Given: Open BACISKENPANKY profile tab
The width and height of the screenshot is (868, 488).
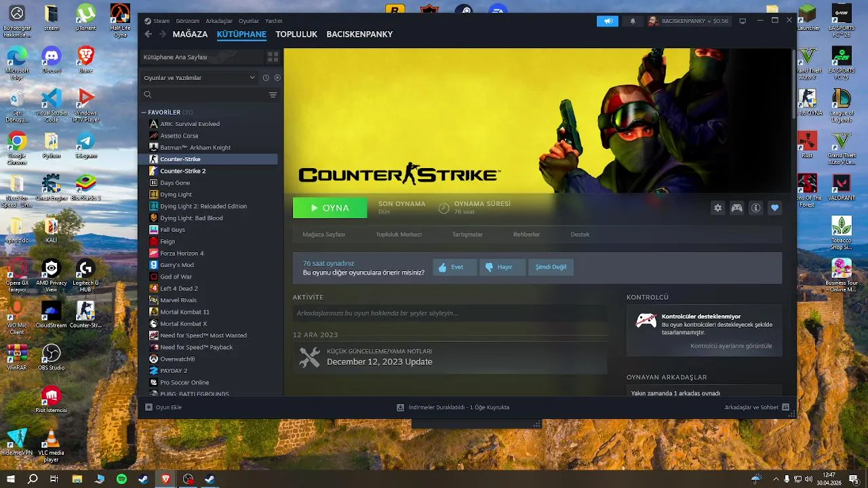Looking at the screenshot, I should [359, 34].
